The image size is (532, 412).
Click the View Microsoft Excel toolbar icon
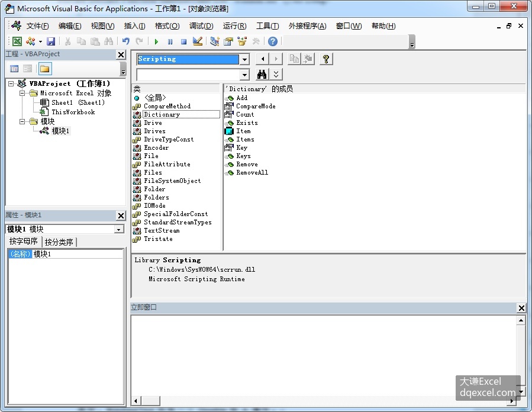coord(17,41)
